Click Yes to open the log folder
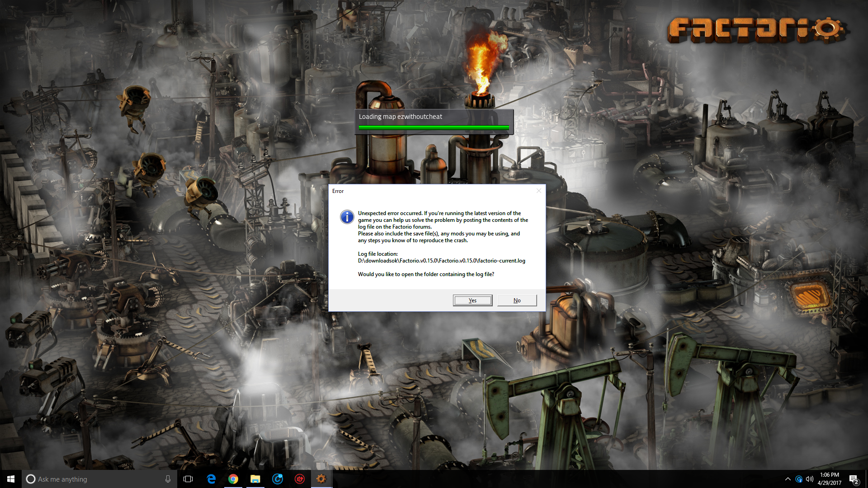 (472, 300)
